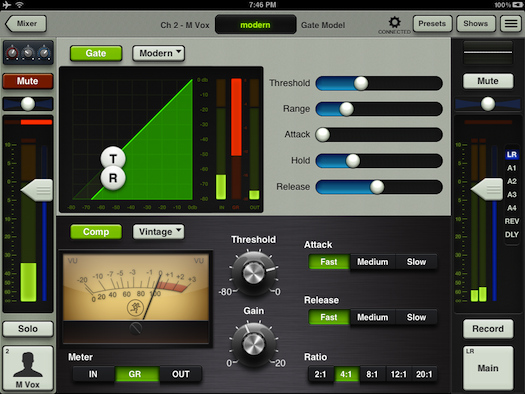Image resolution: width=525 pixels, height=394 pixels.
Task: Select the REV send tab
Action: [512, 221]
